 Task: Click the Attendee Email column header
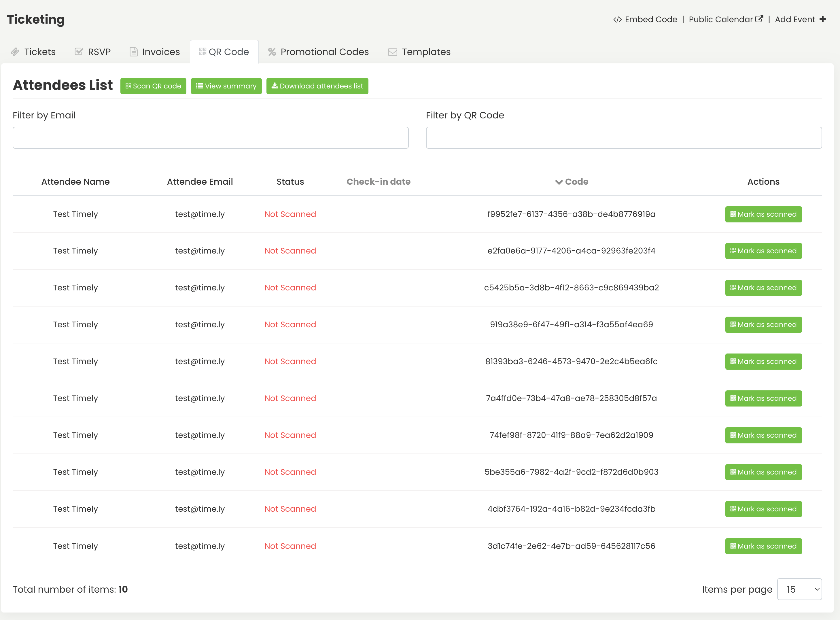[x=200, y=182]
